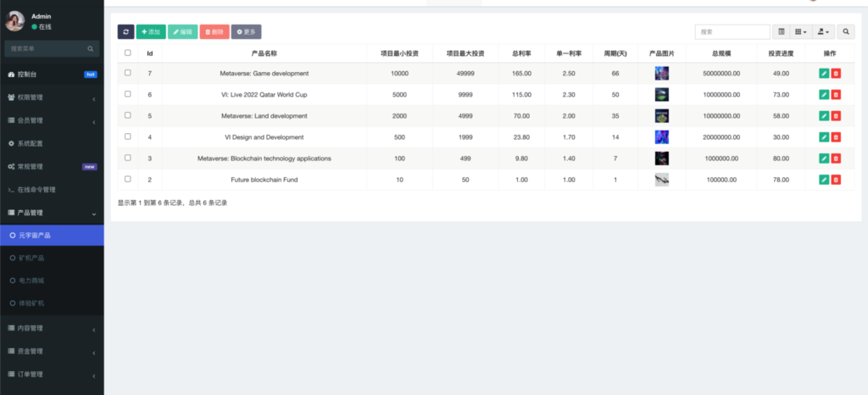Select the checkbox for the row with Id 3

pos(128,158)
